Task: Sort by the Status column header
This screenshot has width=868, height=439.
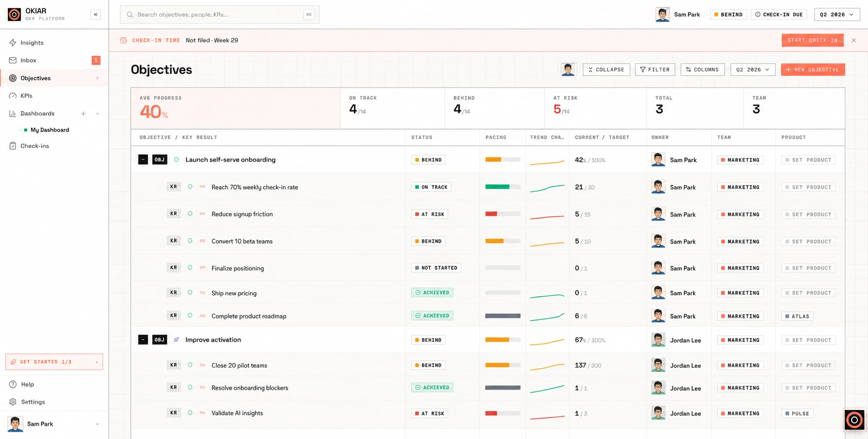Action: [422, 137]
